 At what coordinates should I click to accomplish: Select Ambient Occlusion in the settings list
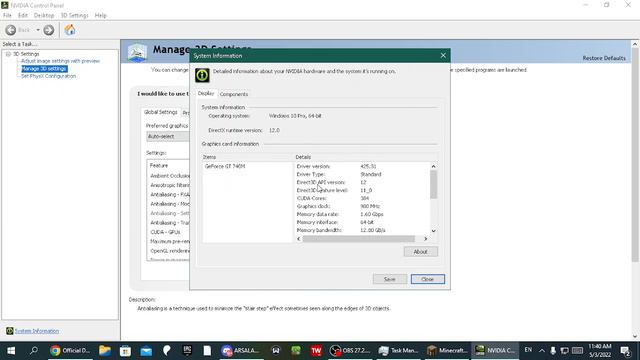click(169, 176)
